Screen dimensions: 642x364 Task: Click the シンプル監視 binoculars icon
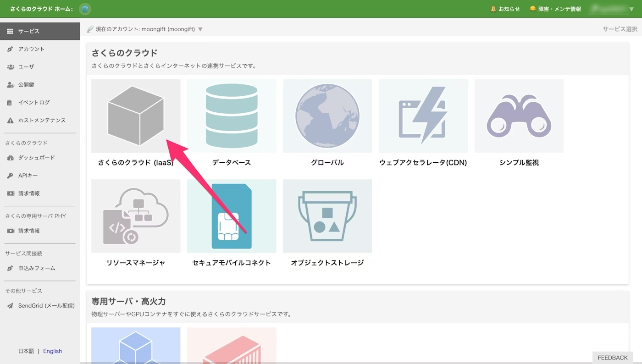coord(519,116)
